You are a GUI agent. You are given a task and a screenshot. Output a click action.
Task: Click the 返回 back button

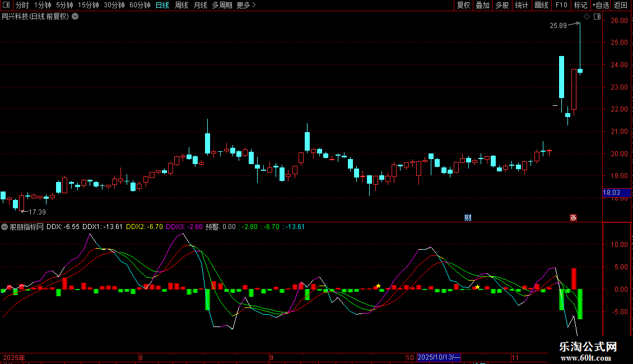point(621,5)
